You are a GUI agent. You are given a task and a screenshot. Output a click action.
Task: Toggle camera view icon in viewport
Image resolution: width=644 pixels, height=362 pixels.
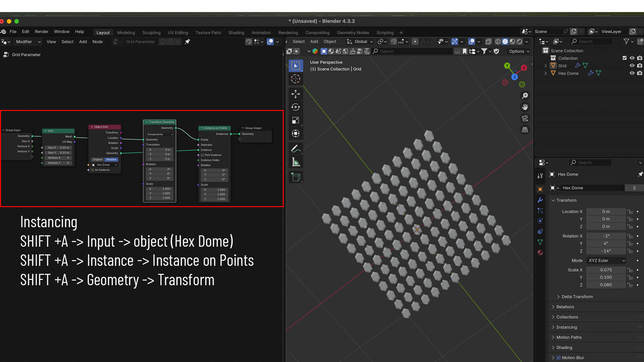(525, 118)
